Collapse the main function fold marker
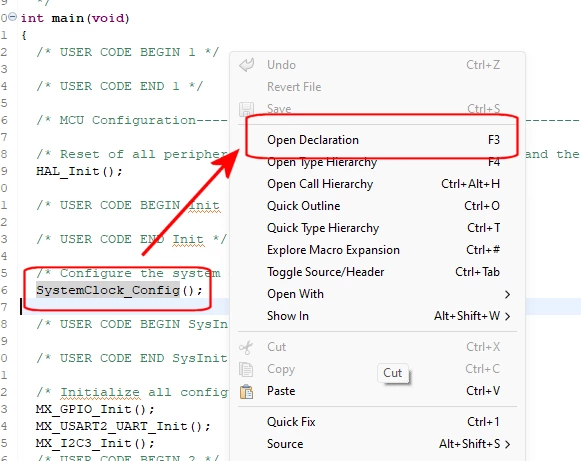This screenshot has width=581, height=461. [13, 17]
